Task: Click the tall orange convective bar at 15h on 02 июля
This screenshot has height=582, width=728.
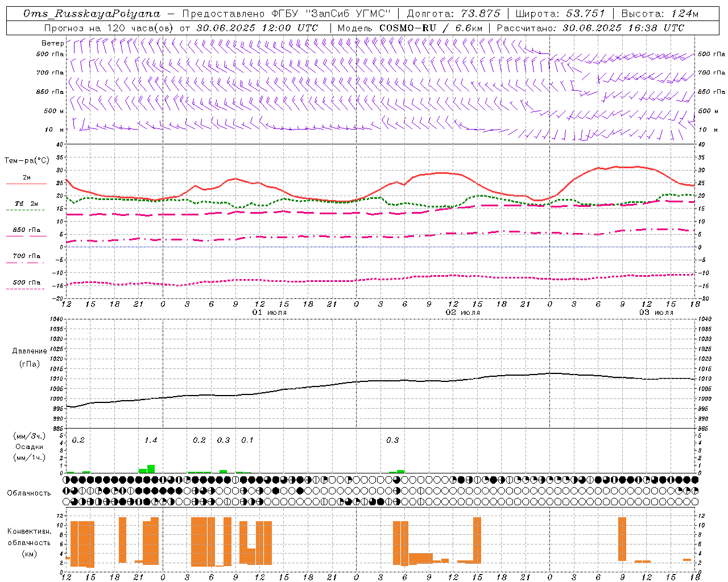Action: click(477, 540)
